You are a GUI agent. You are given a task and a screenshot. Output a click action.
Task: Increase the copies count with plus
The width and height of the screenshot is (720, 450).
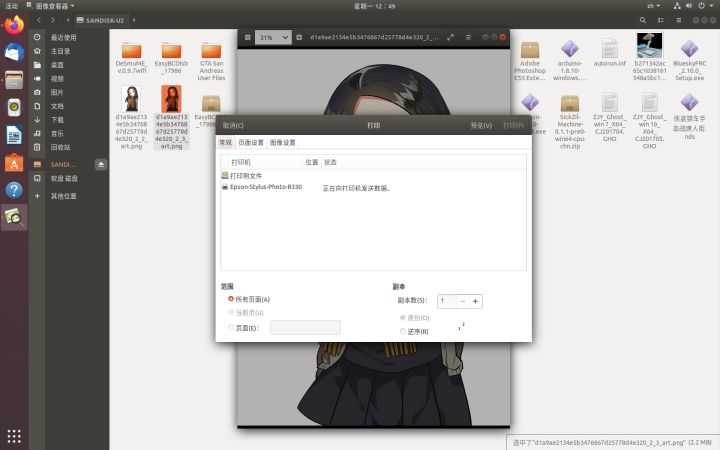pyautogui.click(x=475, y=301)
